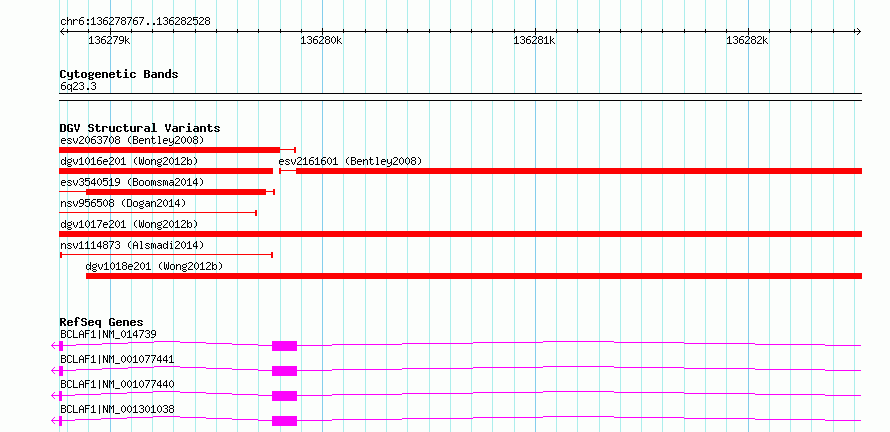This screenshot has height=432, width=890.
Task: Click the red bar of esv3540519
Action: click(176, 192)
